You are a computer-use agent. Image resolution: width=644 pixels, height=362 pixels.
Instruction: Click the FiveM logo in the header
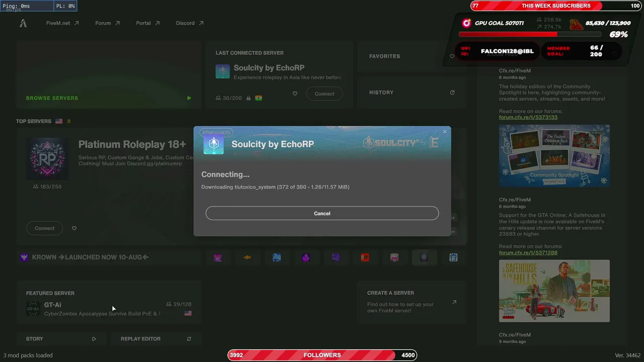click(x=23, y=23)
